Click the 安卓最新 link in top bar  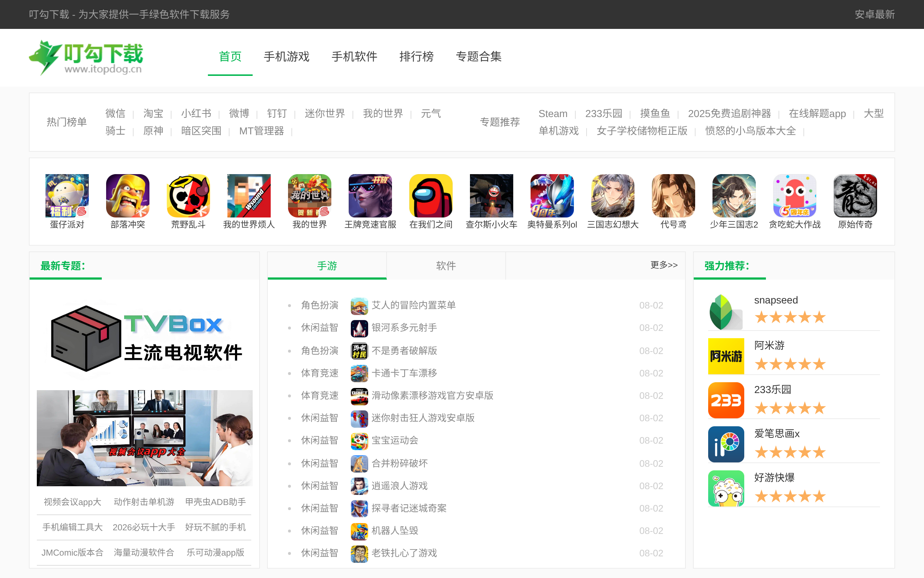point(875,14)
